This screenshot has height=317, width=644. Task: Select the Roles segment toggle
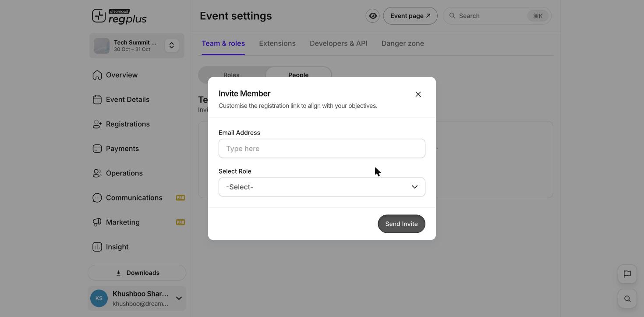click(231, 75)
